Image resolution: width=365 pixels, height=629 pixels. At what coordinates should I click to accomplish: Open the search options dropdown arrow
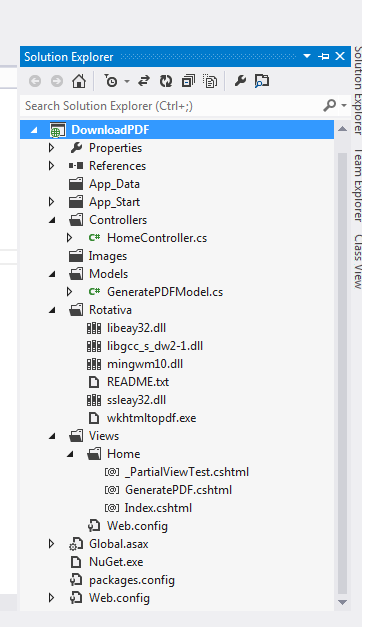pos(344,106)
